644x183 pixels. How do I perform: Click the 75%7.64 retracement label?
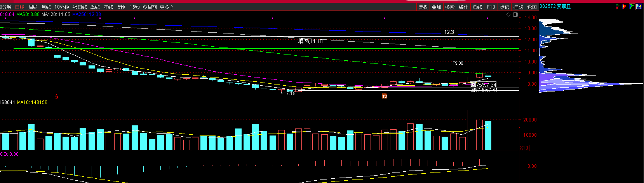(x=484, y=85)
